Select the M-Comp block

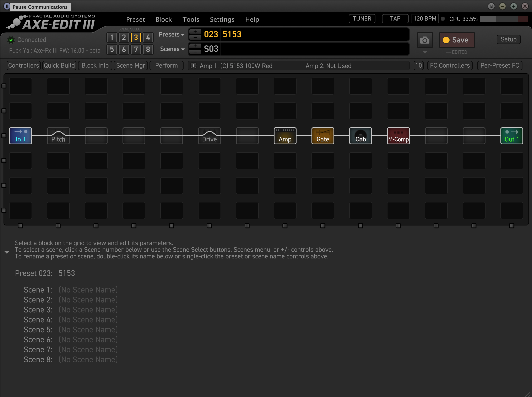(398, 136)
